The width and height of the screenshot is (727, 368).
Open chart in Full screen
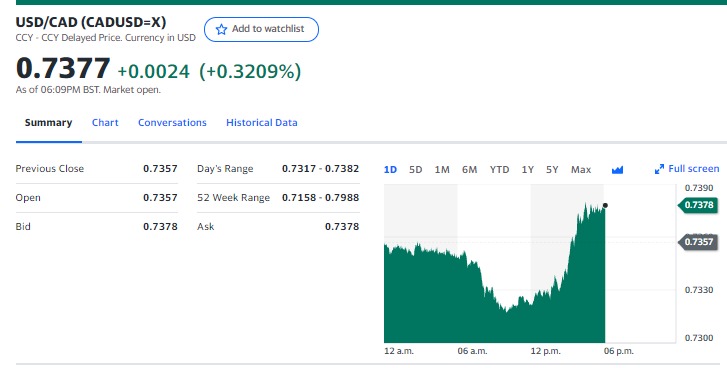687,169
